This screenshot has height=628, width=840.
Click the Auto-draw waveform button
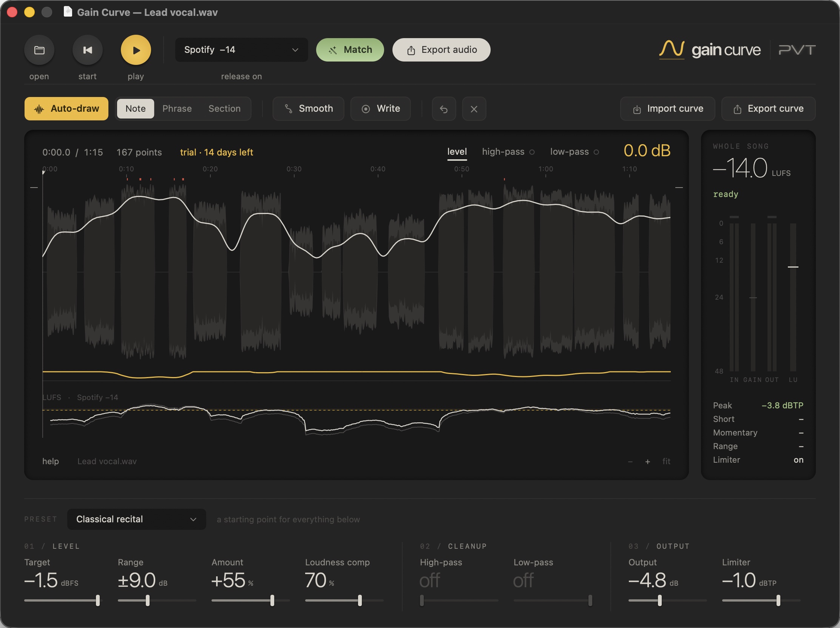click(66, 109)
